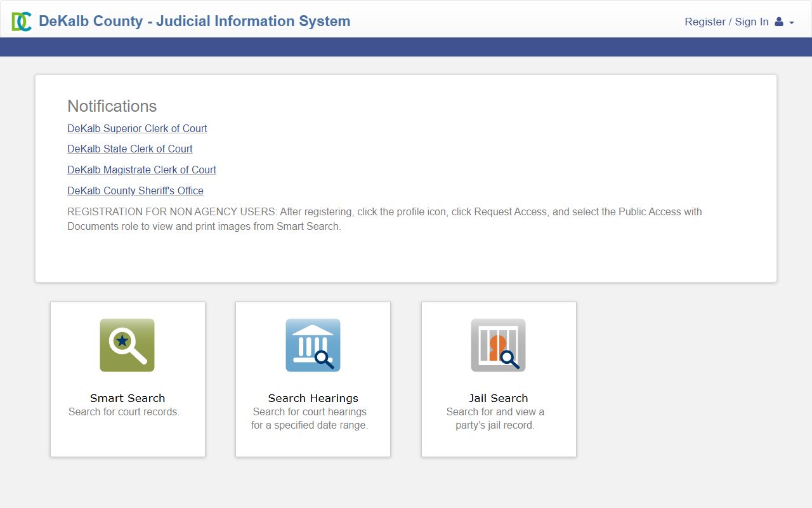Expand the profile dropdown caret

[791, 22]
